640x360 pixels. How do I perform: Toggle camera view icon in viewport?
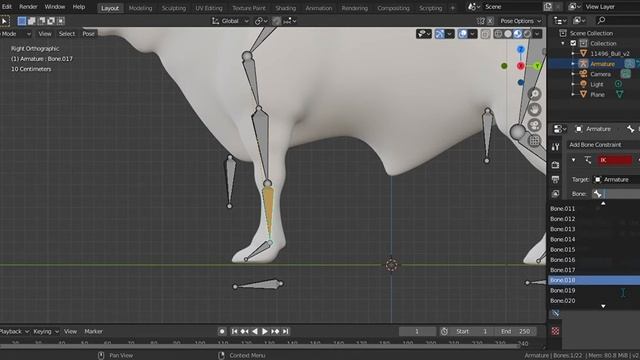pos(534,125)
